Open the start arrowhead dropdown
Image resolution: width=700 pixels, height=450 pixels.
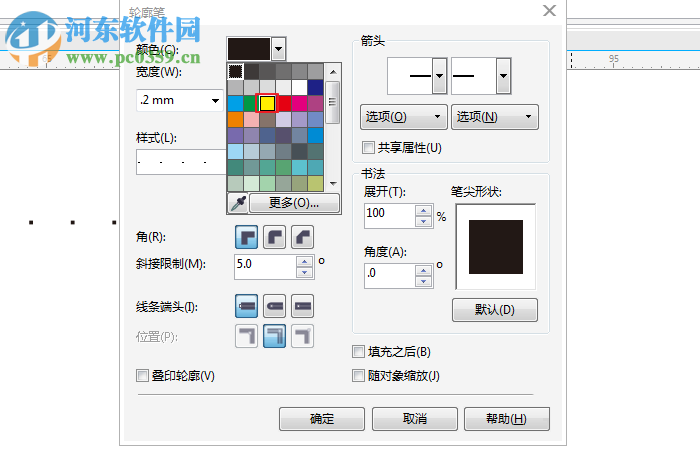pos(440,76)
